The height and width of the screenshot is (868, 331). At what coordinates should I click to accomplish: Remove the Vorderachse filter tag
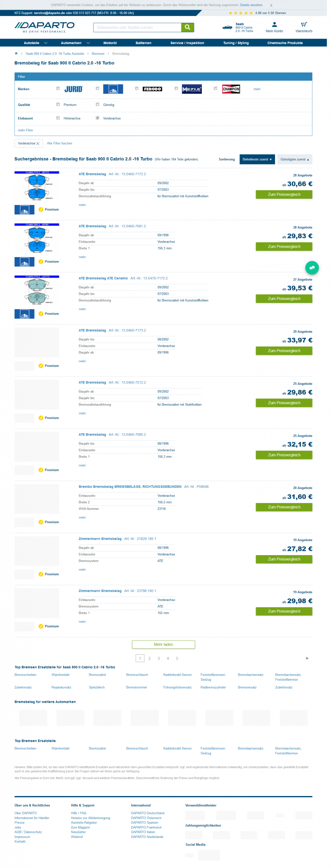(38, 144)
